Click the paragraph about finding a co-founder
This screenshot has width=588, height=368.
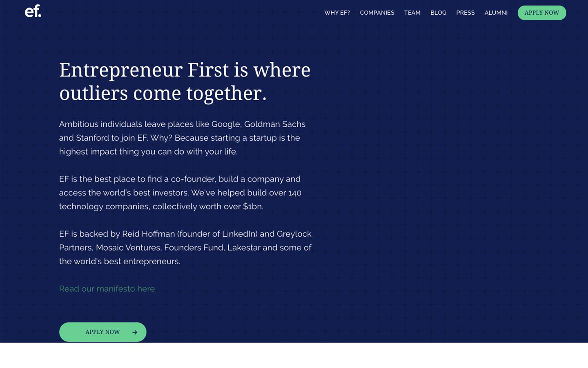pos(180,193)
